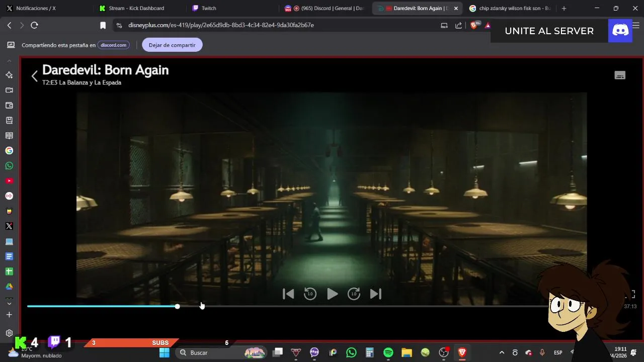Go back from Daredevil player
Image resolution: width=644 pixels, height=362 pixels.
pos(34,76)
